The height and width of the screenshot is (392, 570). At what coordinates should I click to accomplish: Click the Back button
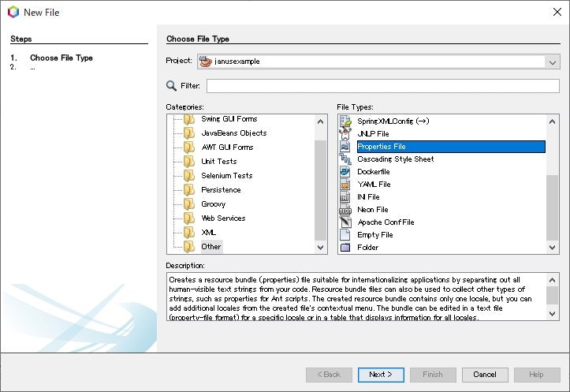329,375
